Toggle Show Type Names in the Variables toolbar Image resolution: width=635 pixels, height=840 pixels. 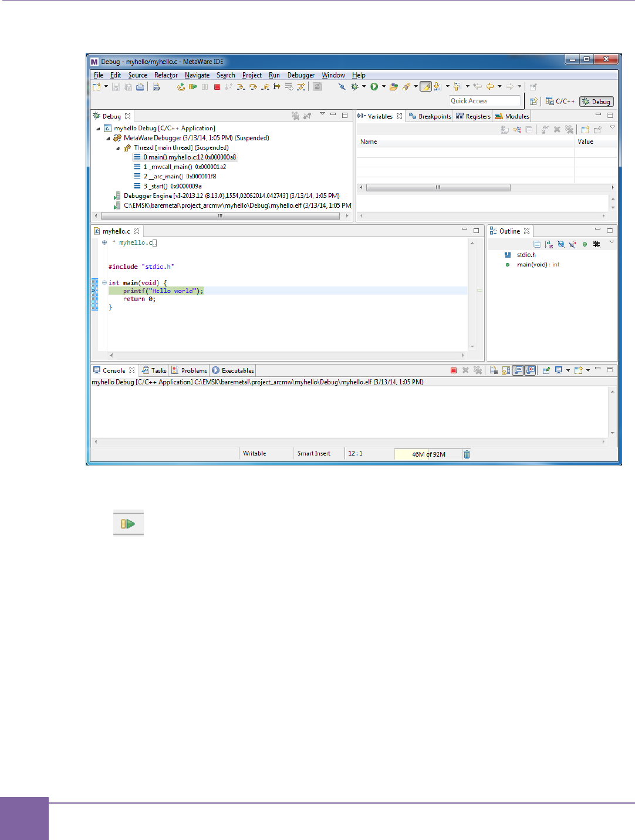(x=505, y=130)
